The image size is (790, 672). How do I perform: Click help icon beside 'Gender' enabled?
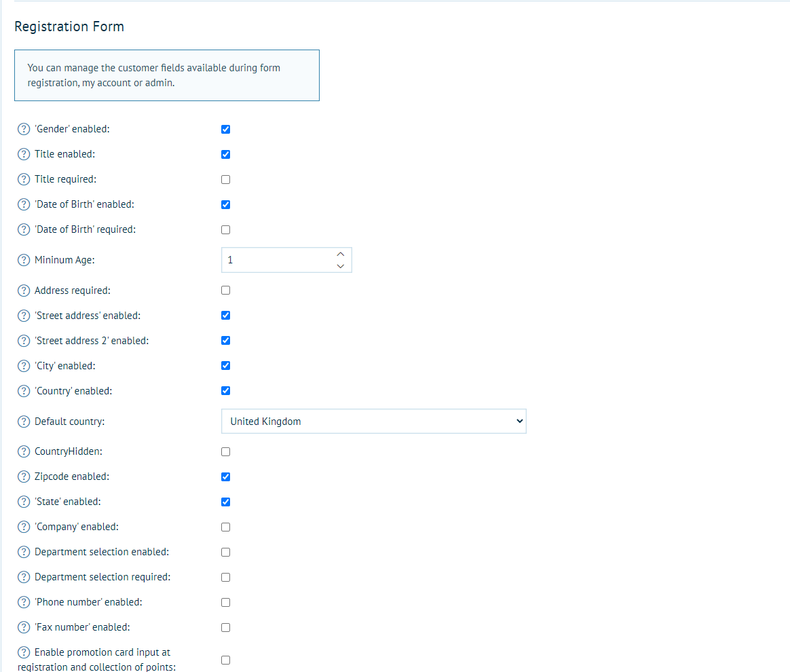click(24, 129)
